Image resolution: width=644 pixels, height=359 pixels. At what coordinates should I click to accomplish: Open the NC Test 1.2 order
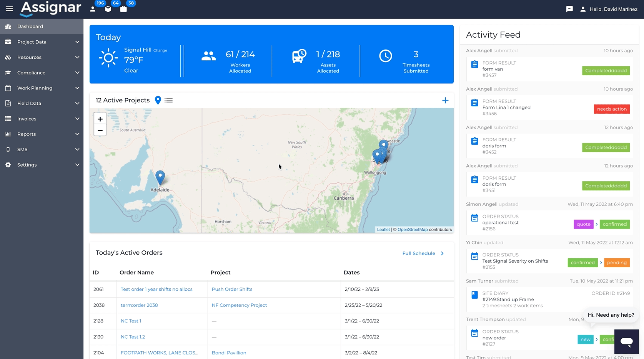133,337
